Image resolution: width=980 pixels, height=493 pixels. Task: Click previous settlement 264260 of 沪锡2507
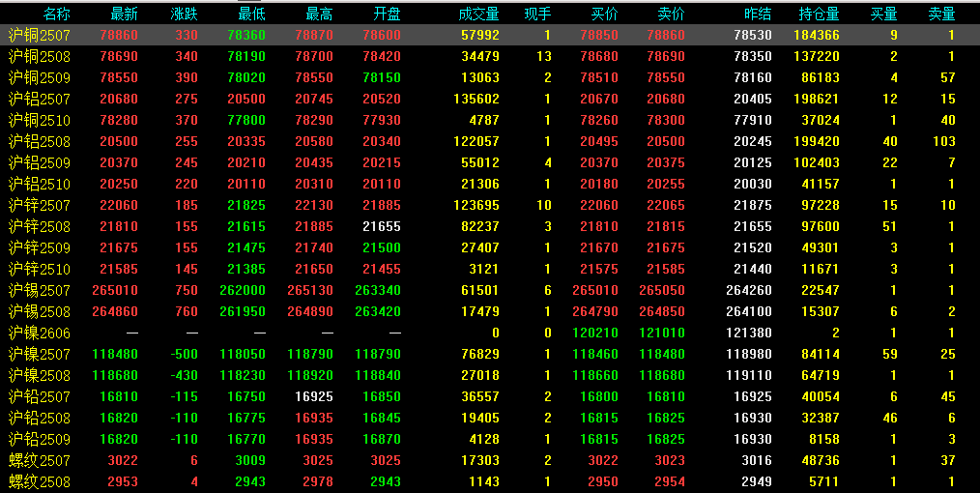[749, 291]
